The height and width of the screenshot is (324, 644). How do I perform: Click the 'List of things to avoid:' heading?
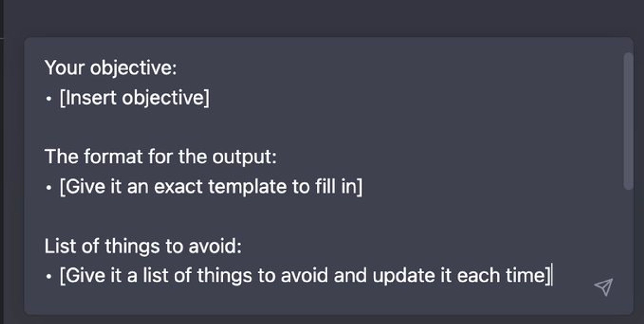point(143,246)
